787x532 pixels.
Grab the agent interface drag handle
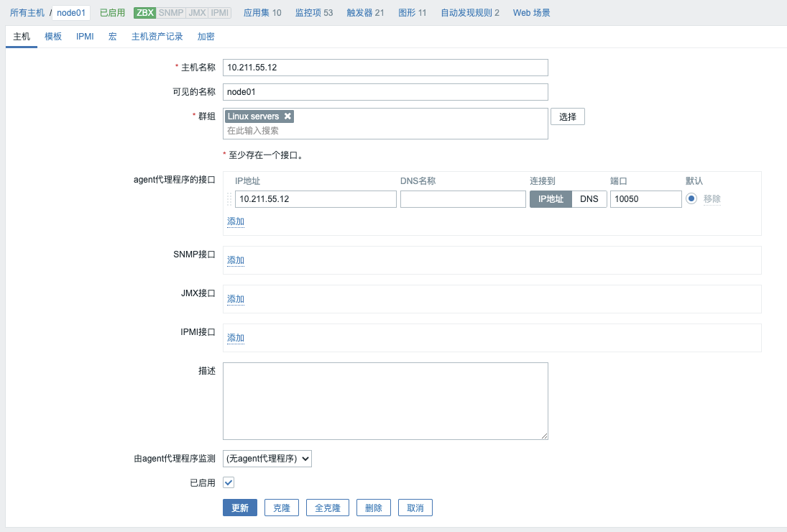click(229, 199)
